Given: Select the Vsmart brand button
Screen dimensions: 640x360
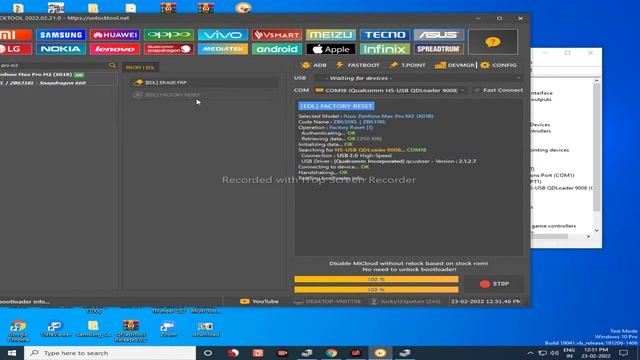Looking at the screenshot, I should pos(277,35).
